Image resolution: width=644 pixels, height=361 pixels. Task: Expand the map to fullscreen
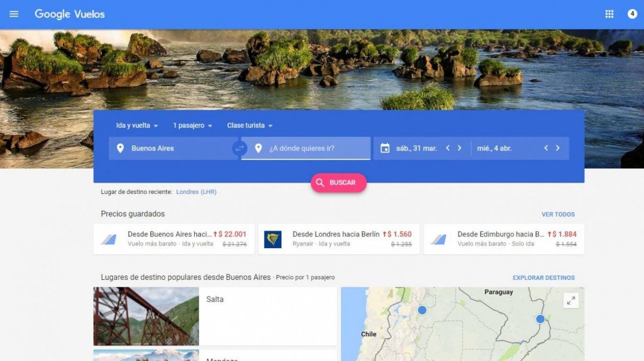(571, 301)
